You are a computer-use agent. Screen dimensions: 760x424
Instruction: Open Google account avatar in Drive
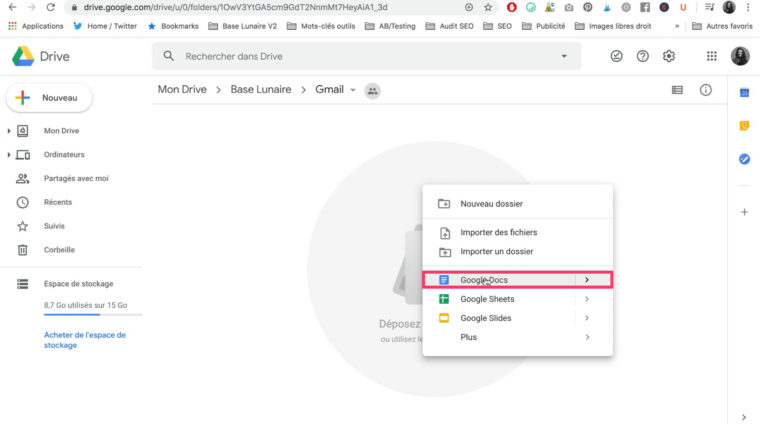[740, 56]
